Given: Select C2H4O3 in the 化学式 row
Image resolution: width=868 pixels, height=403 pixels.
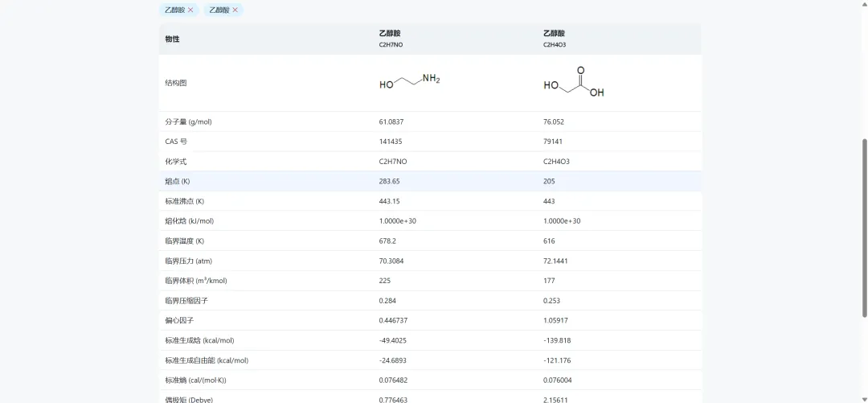Looking at the screenshot, I should tap(556, 162).
